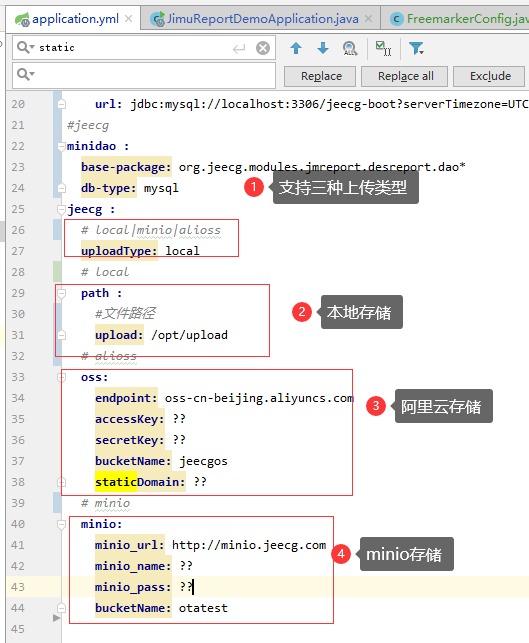Viewport: 529px width, 643px height.
Task: Click the application.yml file icon
Action: coord(22,19)
